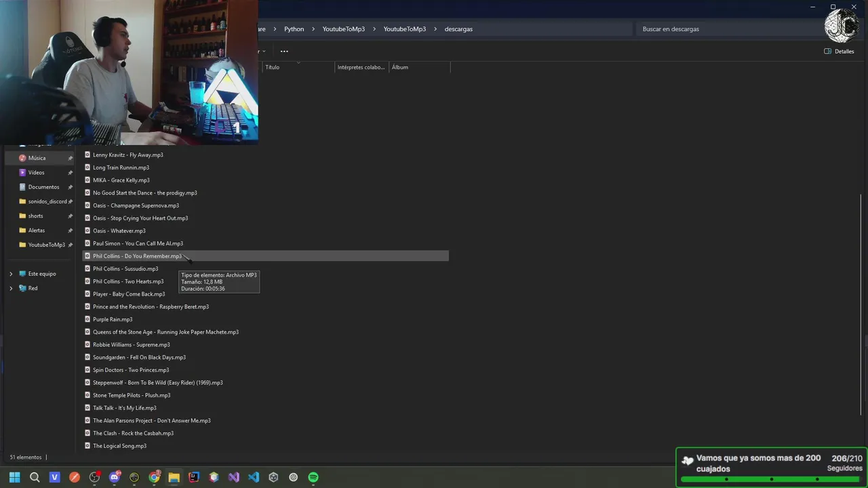This screenshot has width=868, height=488.
Task: Open Unity Hub taskbar icon
Action: pyautogui.click(x=273, y=477)
